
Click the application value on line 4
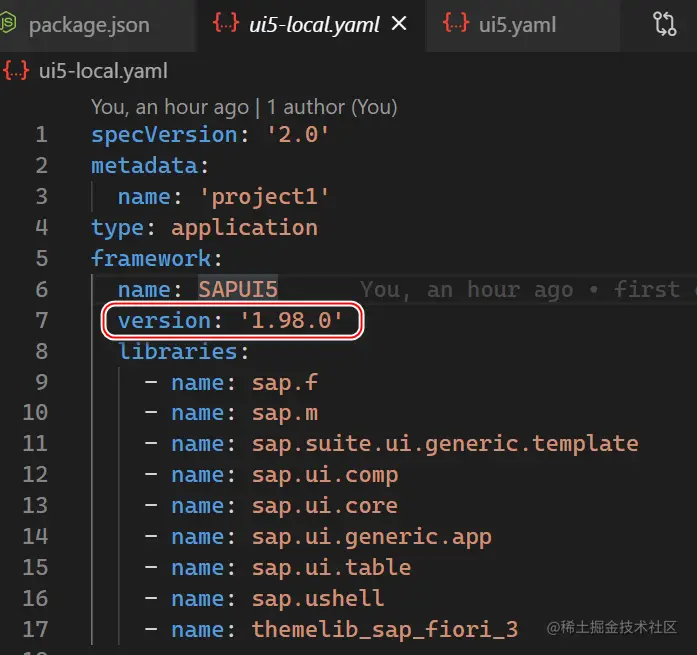click(244, 228)
